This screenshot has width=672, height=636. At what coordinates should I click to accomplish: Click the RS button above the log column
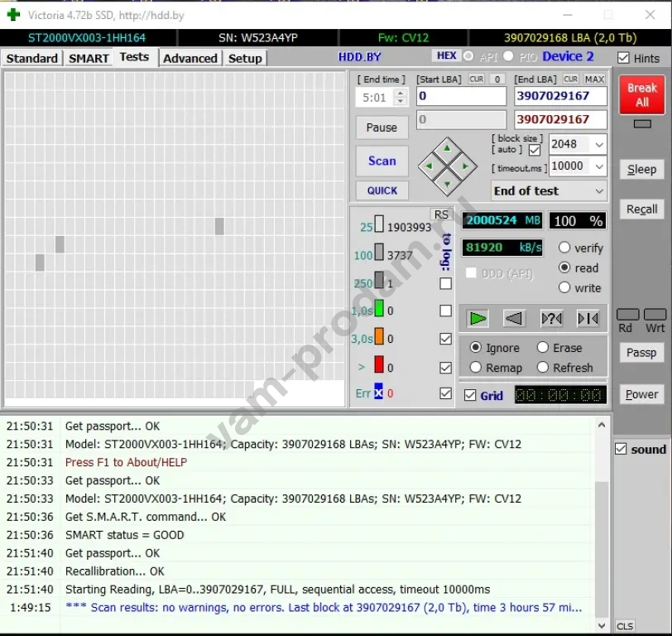(x=441, y=214)
